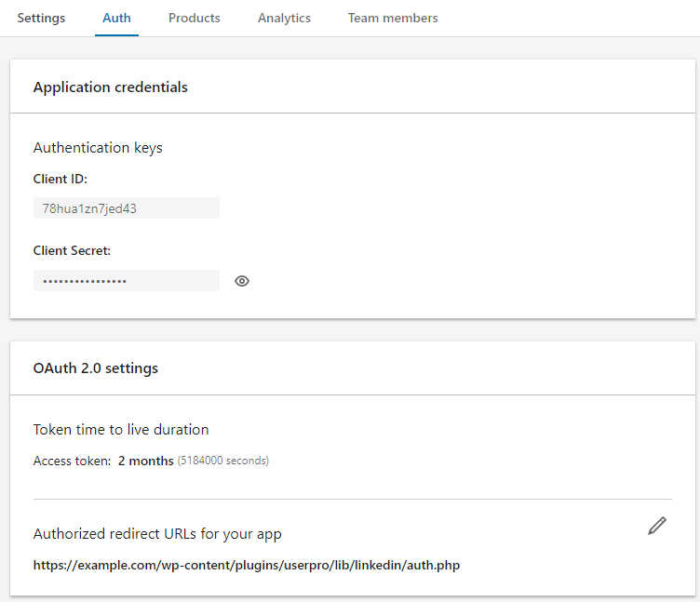The width and height of the screenshot is (700, 602).
Task: Go to the Analytics tab
Action: (x=284, y=18)
